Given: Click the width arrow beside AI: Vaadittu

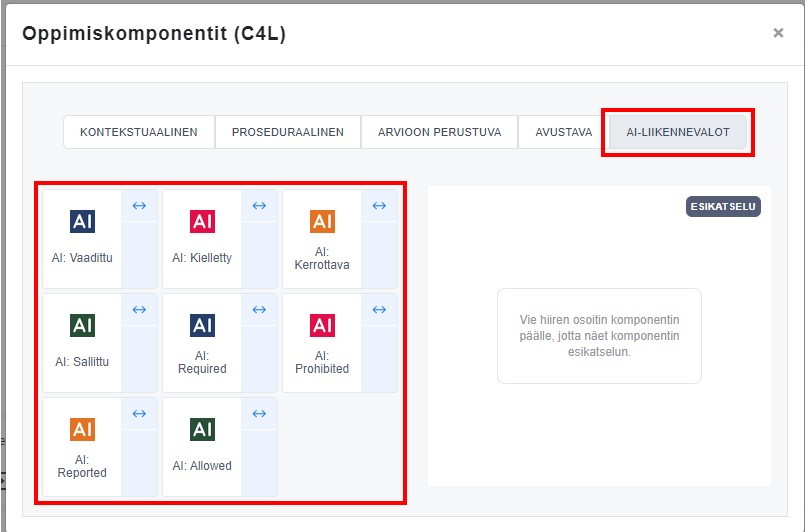Looking at the screenshot, I should (x=139, y=206).
